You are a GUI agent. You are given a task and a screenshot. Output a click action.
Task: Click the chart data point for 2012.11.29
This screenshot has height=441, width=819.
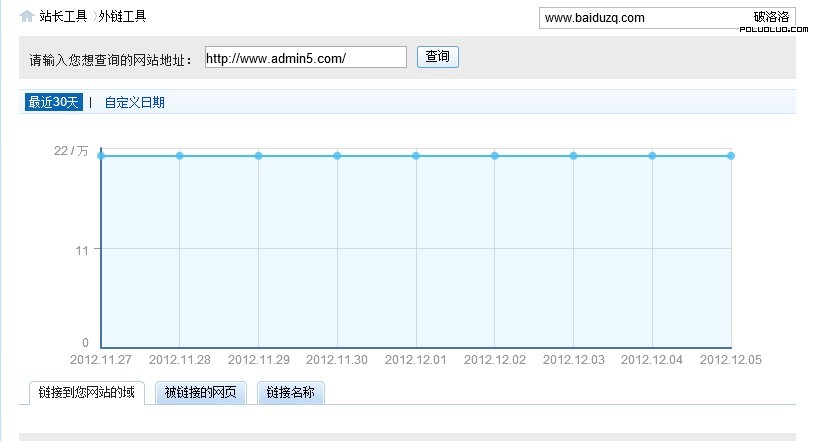(x=258, y=156)
